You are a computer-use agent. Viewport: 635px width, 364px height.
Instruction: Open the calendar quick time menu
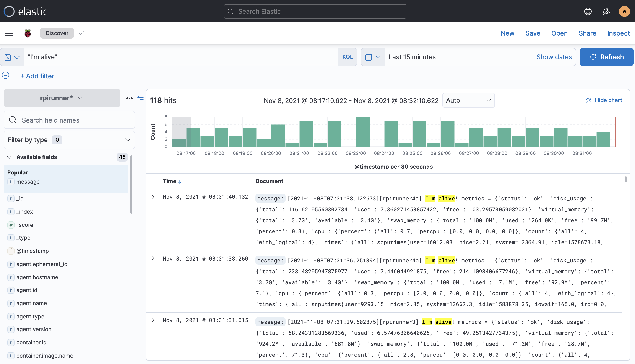tap(372, 57)
